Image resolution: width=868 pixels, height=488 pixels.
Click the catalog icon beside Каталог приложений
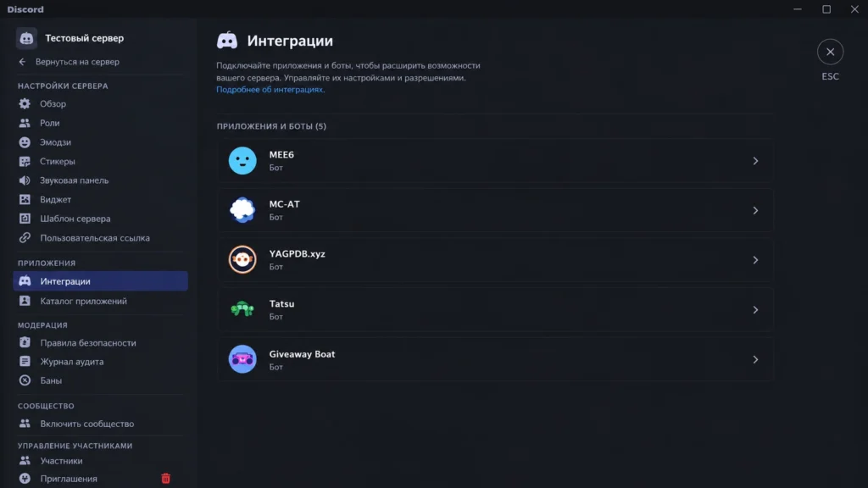(25, 301)
